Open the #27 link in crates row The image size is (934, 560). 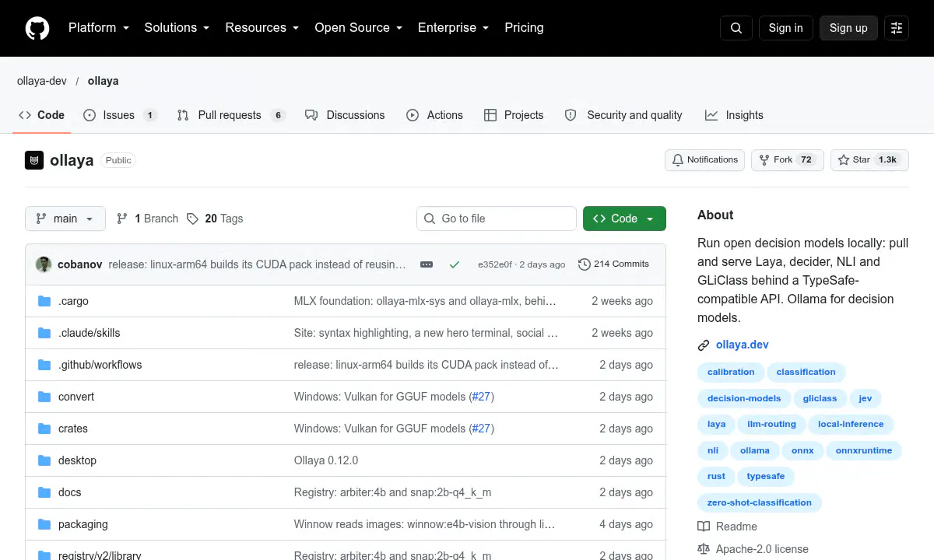(481, 429)
